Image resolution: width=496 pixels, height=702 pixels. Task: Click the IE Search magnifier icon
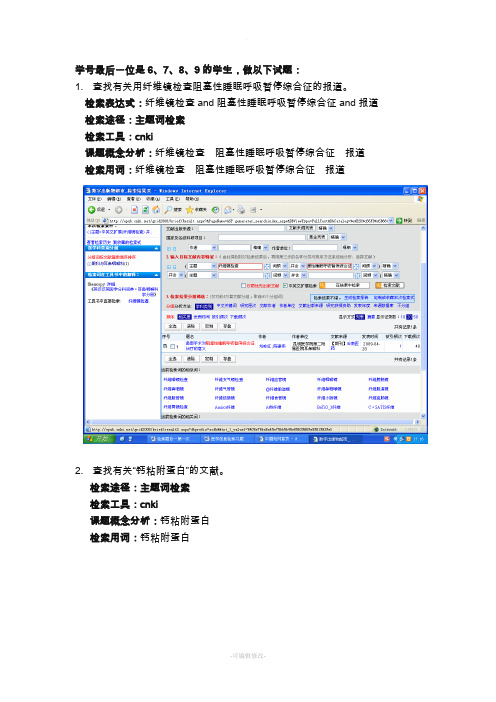tap(168, 210)
